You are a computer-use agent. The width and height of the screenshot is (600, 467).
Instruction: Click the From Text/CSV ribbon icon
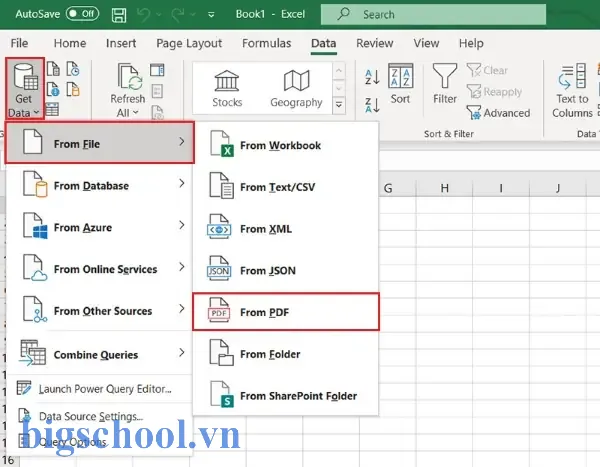(x=54, y=69)
